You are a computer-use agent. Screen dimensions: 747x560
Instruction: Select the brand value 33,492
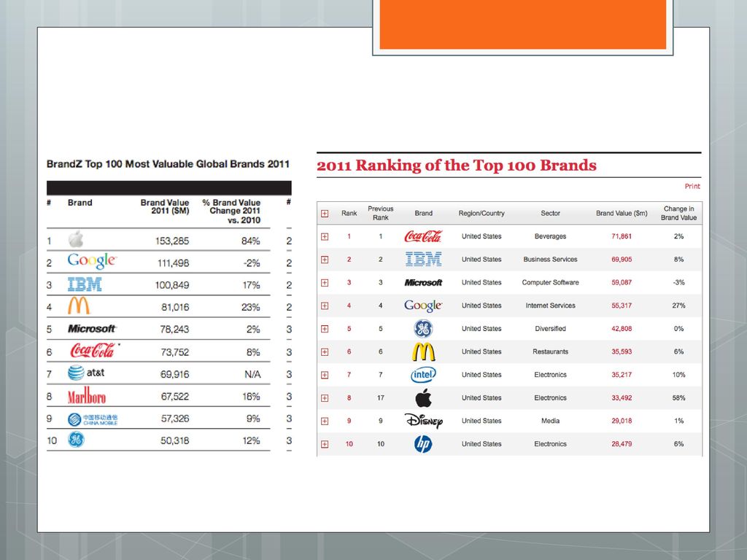pos(622,397)
